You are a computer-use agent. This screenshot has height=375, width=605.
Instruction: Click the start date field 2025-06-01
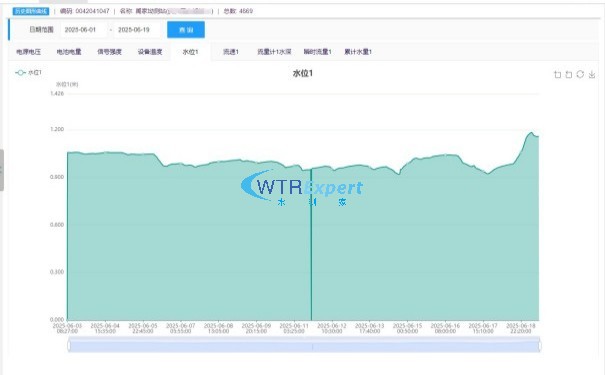(x=83, y=30)
